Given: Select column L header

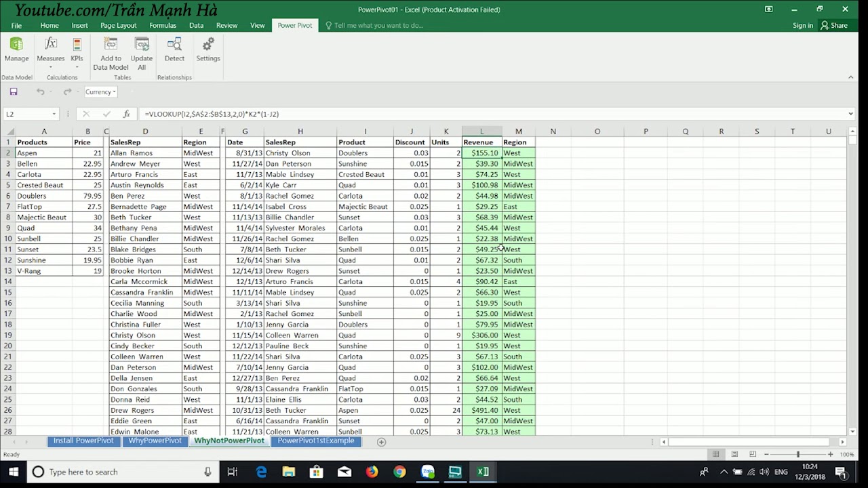Looking at the screenshot, I should [x=482, y=131].
